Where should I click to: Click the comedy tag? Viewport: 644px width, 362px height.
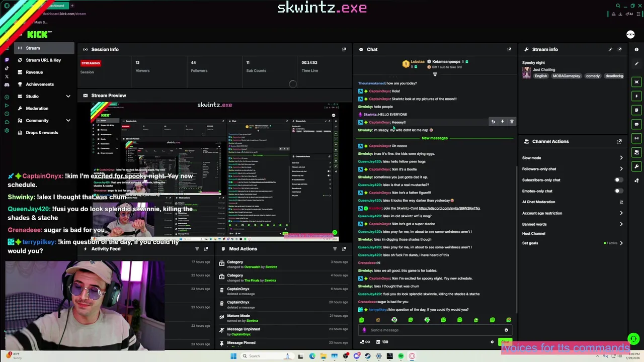coord(593,76)
